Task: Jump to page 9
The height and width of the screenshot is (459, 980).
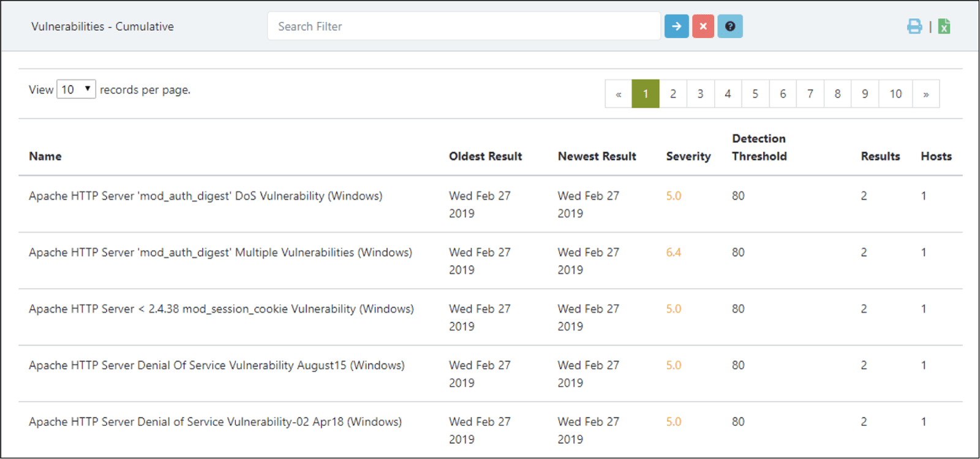Action: tap(865, 94)
